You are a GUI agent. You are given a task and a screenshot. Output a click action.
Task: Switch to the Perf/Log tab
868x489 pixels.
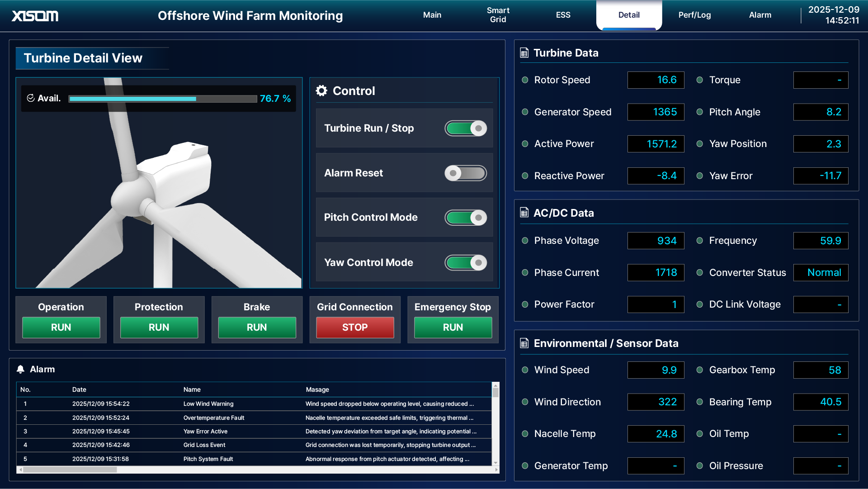(694, 15)
